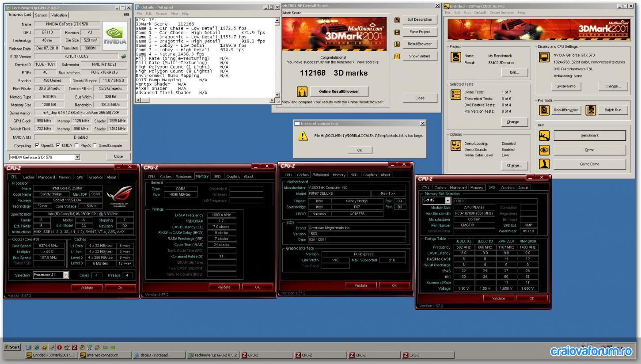Click the Demo eye icon in Run section
The height and width of the screenshot is (364, 641).
tap(544, 150)
